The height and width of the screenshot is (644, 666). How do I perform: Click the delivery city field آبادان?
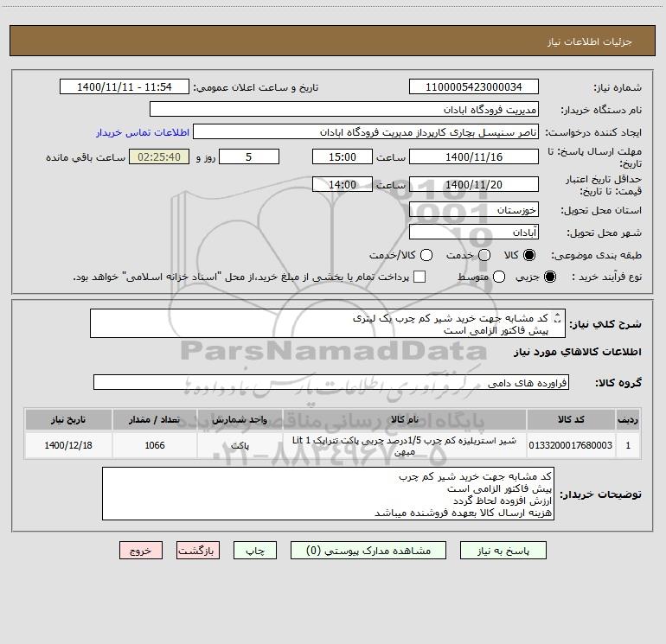pos(474,232)
